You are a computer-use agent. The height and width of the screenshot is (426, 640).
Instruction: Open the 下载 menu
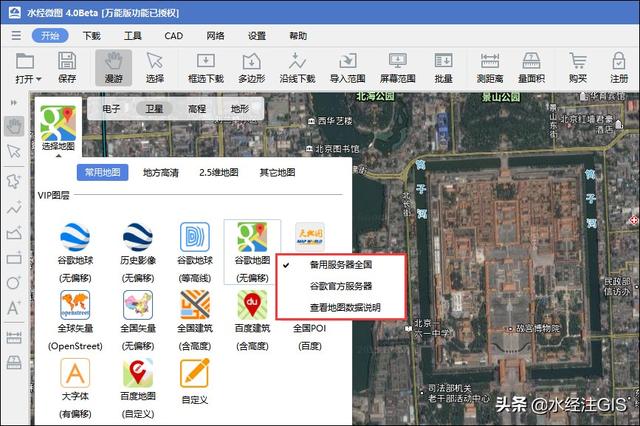91,36
